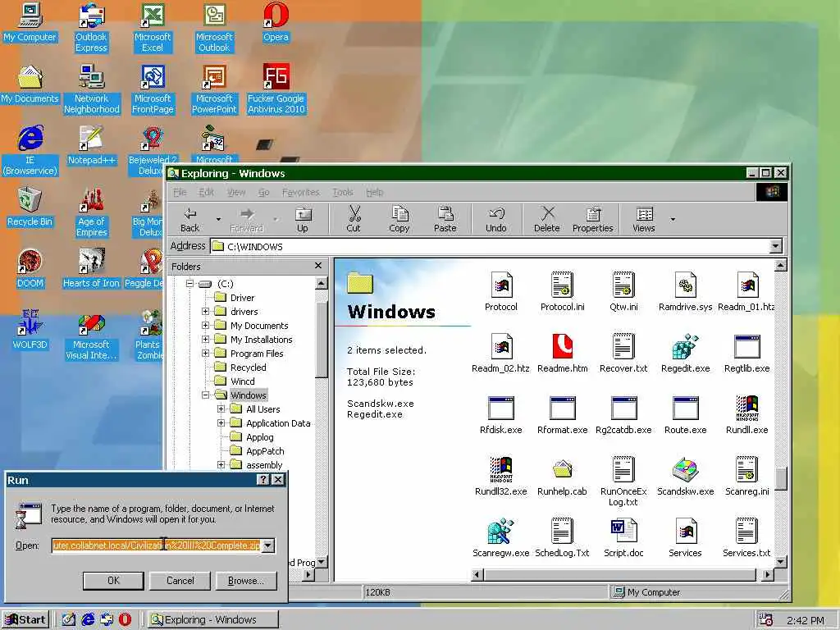
Task: Select the Script.doc Word document
Action: 623,538
